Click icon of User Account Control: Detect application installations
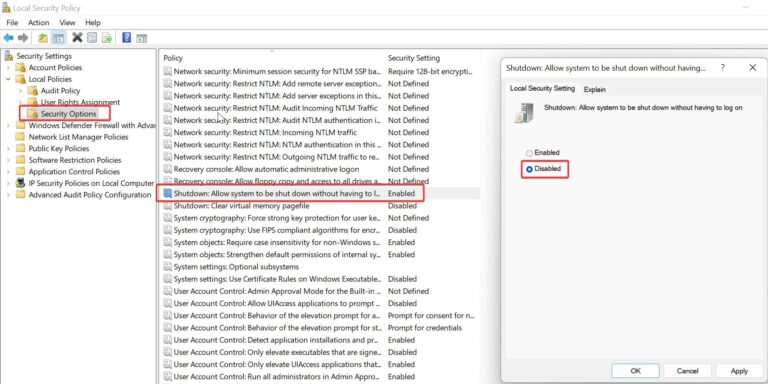The width and height of the screenshot is (768, 384). [x=168, y=340]
